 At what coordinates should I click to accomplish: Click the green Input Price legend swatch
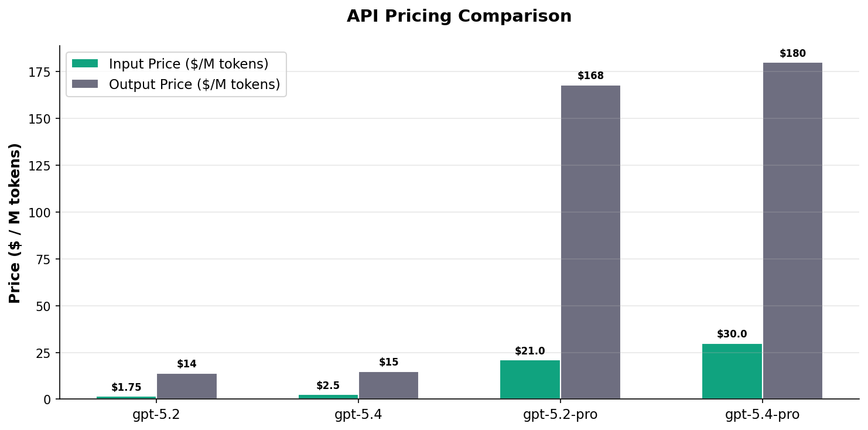[85, 64]
